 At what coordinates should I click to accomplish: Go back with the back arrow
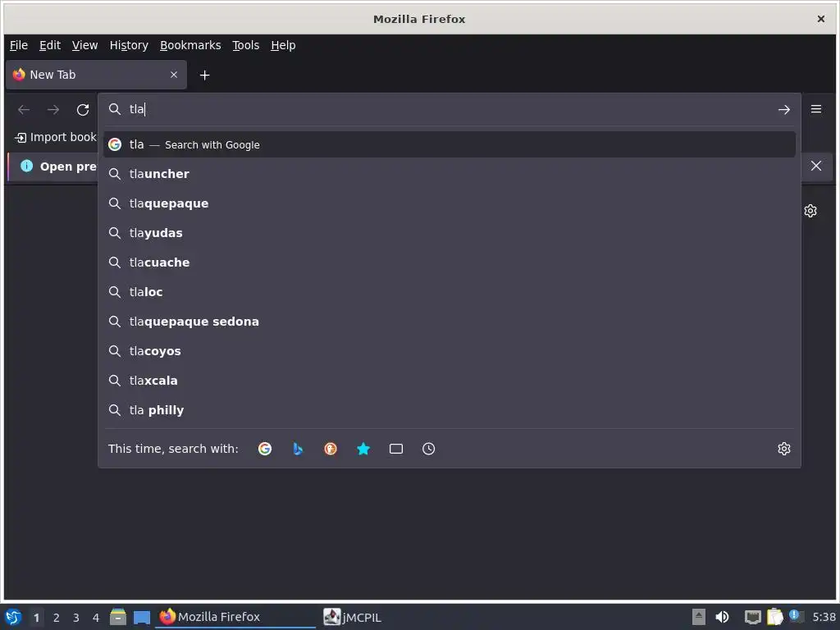point(24,110)
